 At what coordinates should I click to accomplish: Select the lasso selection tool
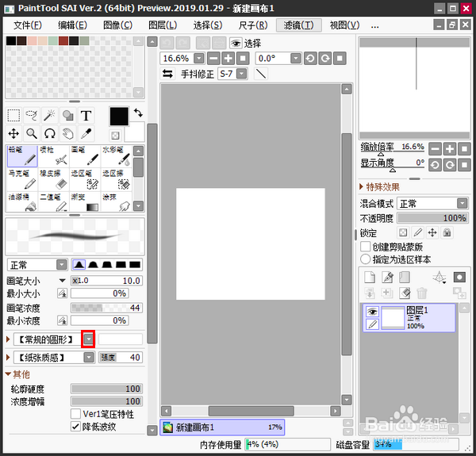tap(32, 116)
